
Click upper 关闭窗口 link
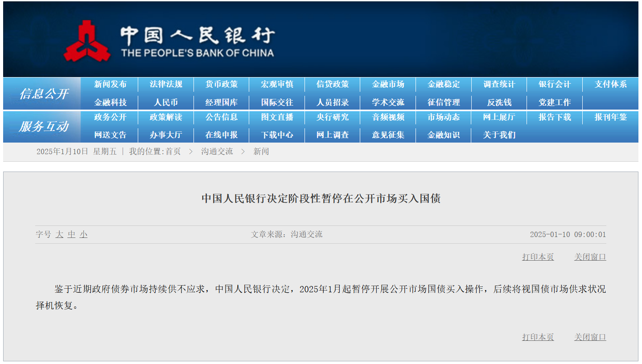[590, 257]
